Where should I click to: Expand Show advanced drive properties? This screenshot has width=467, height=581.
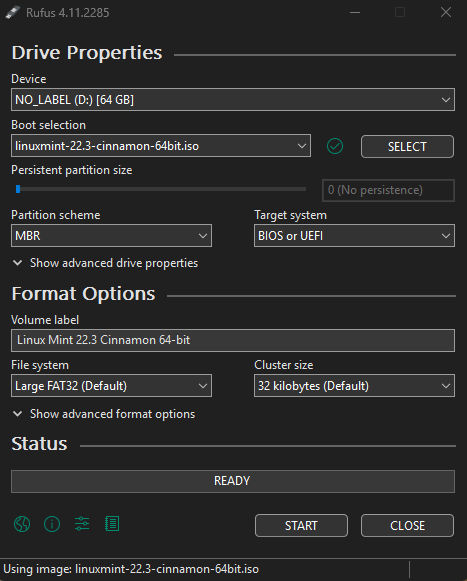point(105,263)
